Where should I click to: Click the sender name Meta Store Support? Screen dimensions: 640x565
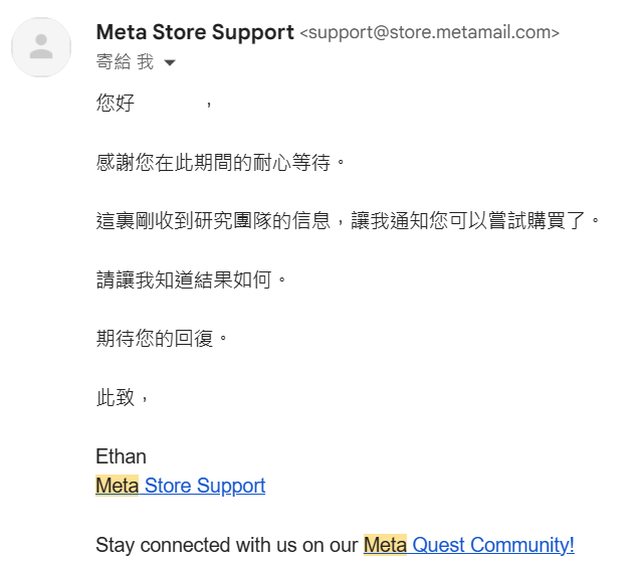195,32
